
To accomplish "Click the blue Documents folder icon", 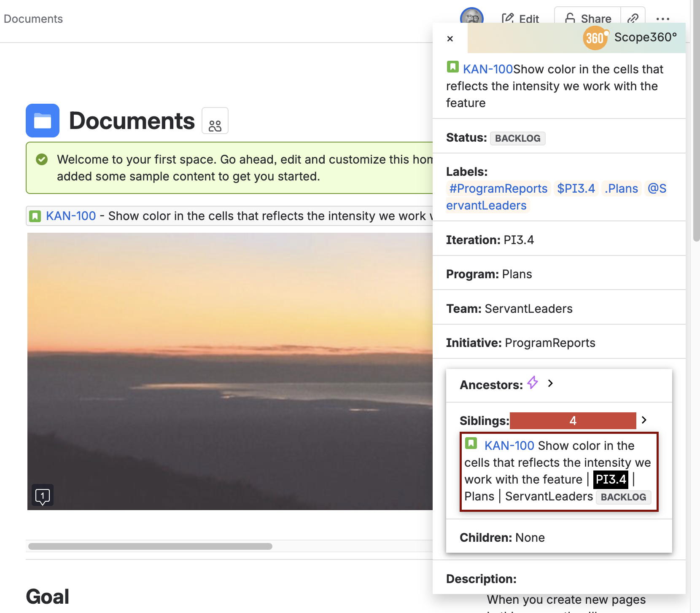I will click(x=43, y=121).
